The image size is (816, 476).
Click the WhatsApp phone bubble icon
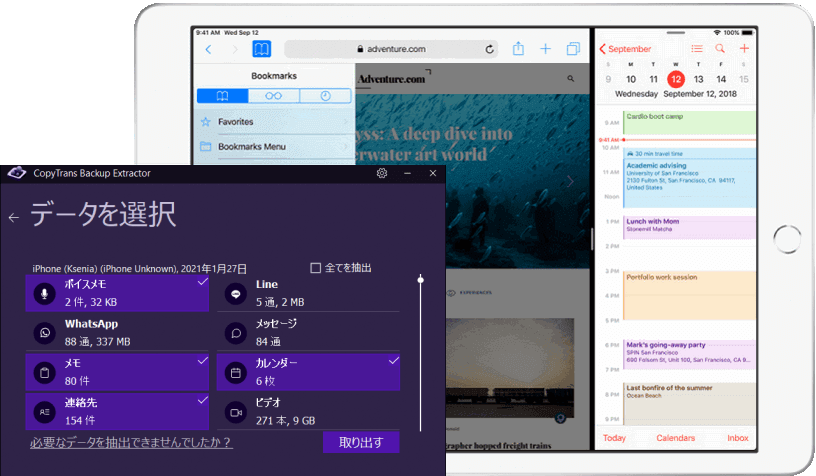point(45,333)
